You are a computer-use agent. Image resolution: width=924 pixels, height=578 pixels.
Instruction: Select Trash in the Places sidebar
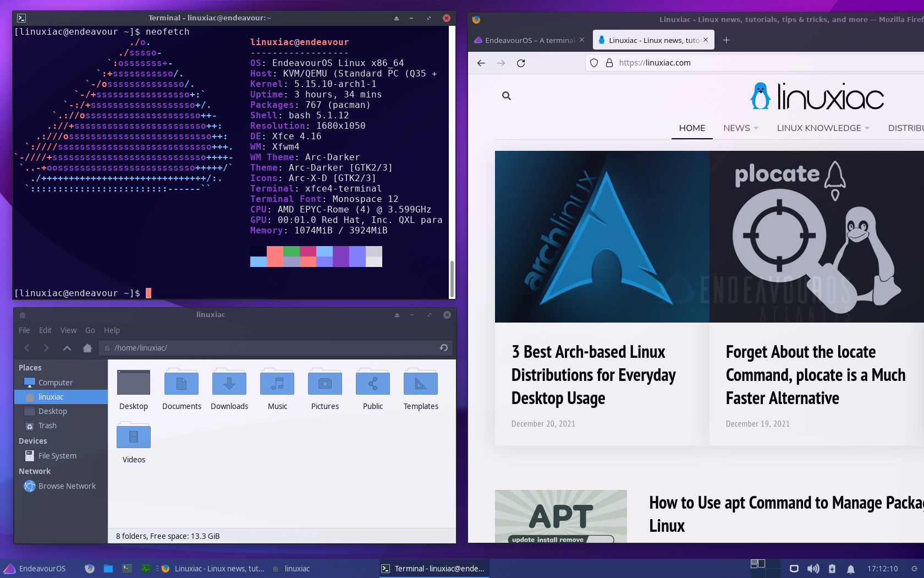47,426
